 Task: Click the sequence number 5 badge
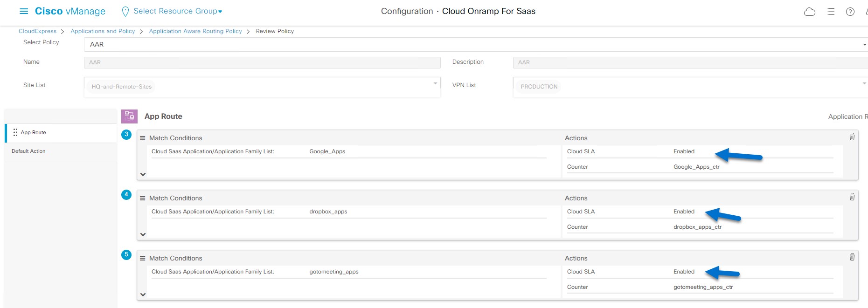point(126,255)
